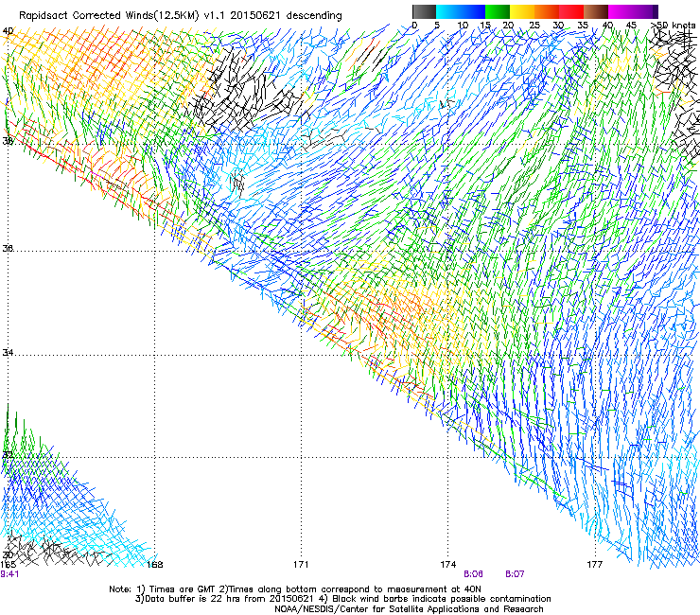Click the magenta 40-45 knots legend segment
The image size is (700, 615).
[621, 11]
